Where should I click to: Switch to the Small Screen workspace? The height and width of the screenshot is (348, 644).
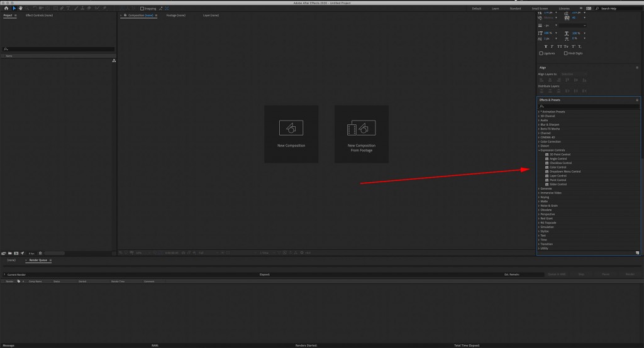pyautogui.click(x=540, y=8)
